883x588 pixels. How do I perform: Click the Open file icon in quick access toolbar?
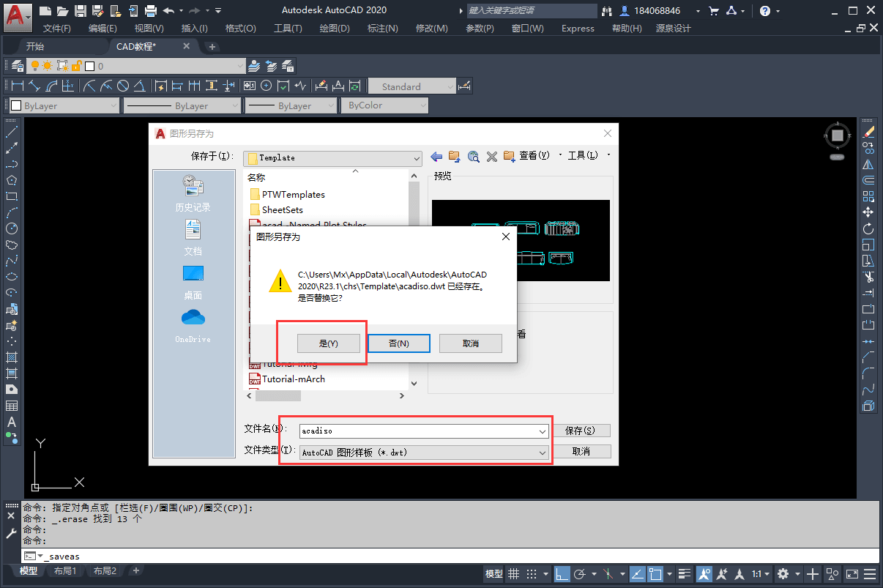click(63, 10)
